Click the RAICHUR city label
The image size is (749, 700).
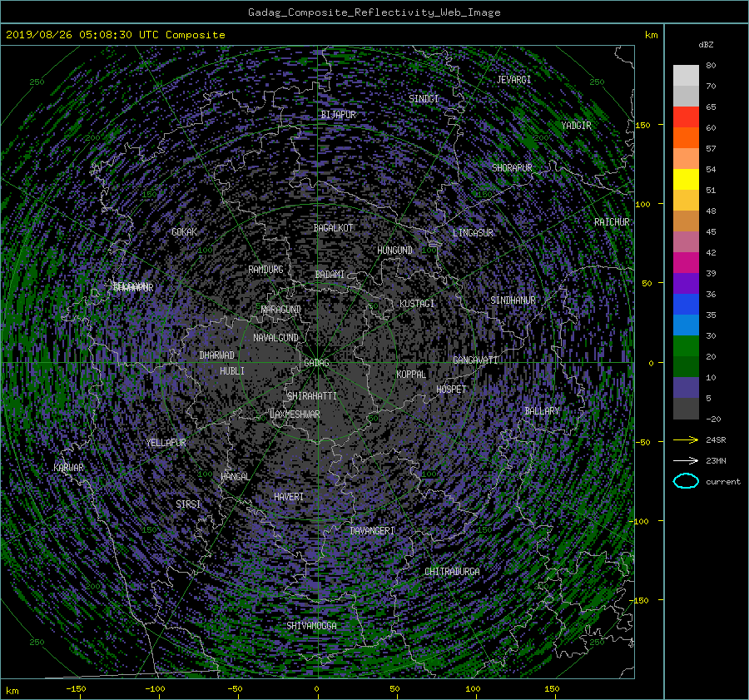click(612, 222)
